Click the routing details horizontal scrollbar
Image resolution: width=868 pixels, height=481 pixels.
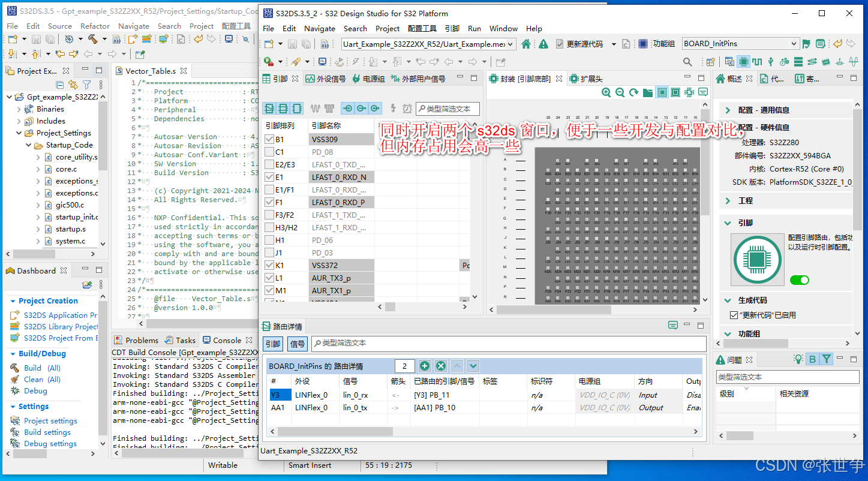(x=335, y=432)
